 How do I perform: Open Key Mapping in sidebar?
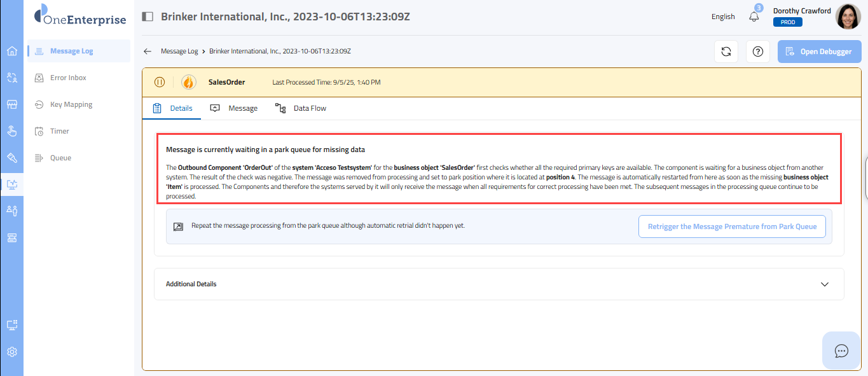tap(71, 104)
